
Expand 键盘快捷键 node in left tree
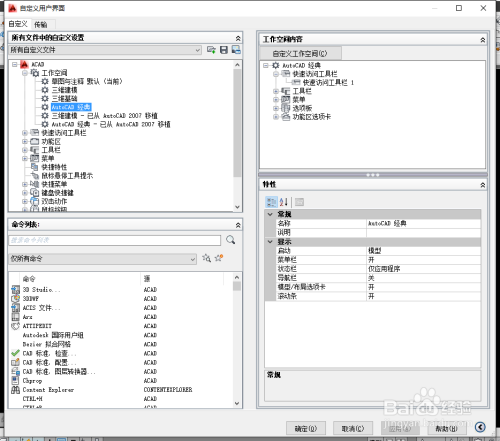click(x=25, y=193)
